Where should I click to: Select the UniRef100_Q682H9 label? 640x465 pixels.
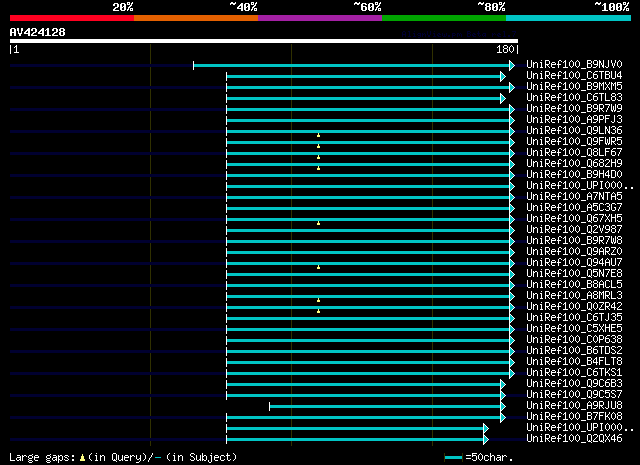point(574,163)
